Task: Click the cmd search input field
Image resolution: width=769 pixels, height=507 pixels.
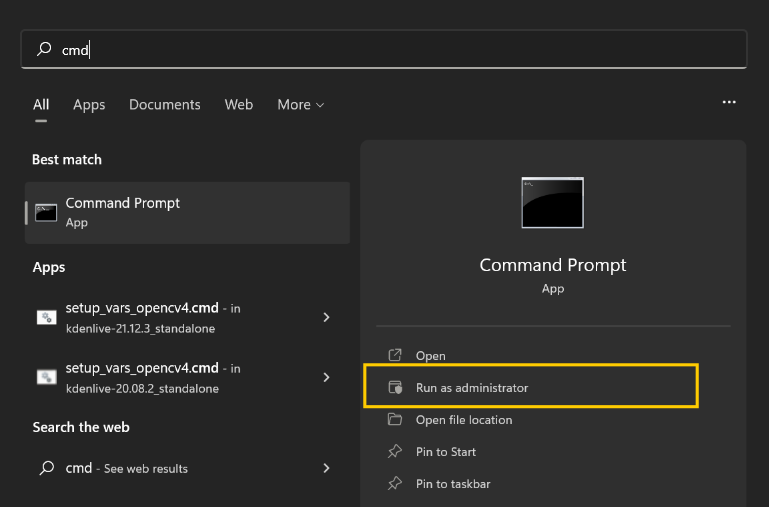Action: pos(384,49)
